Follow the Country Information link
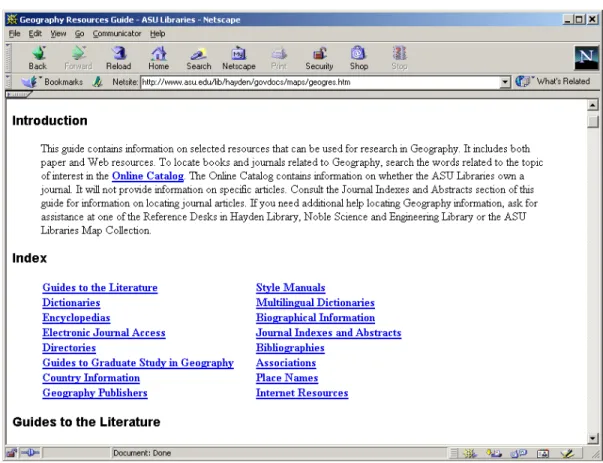 tap(91, 378)
